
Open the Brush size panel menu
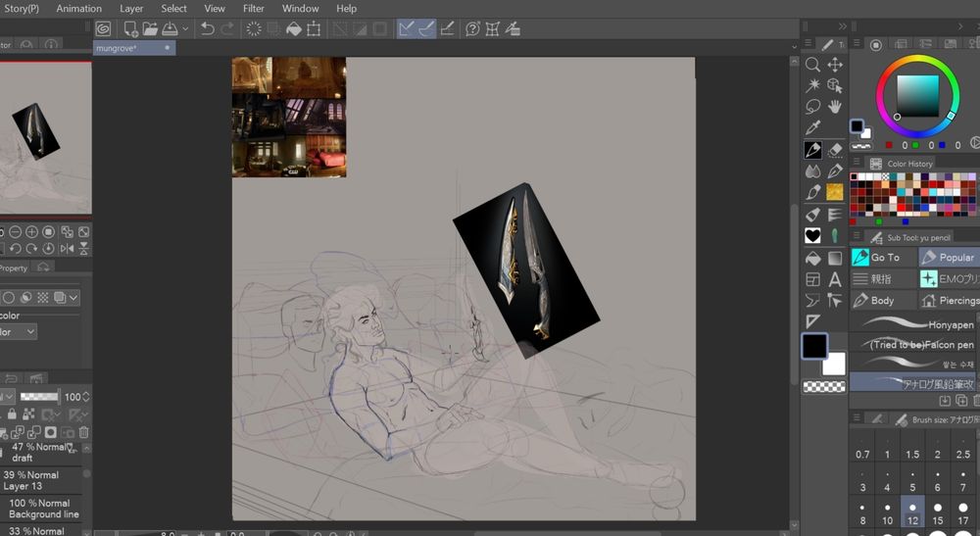[857, 418]
